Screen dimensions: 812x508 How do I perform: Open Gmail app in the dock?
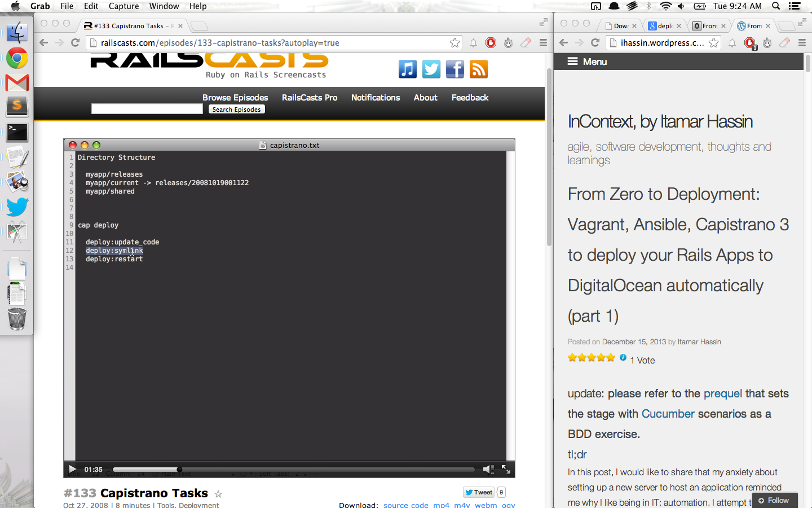pos(17,82)
